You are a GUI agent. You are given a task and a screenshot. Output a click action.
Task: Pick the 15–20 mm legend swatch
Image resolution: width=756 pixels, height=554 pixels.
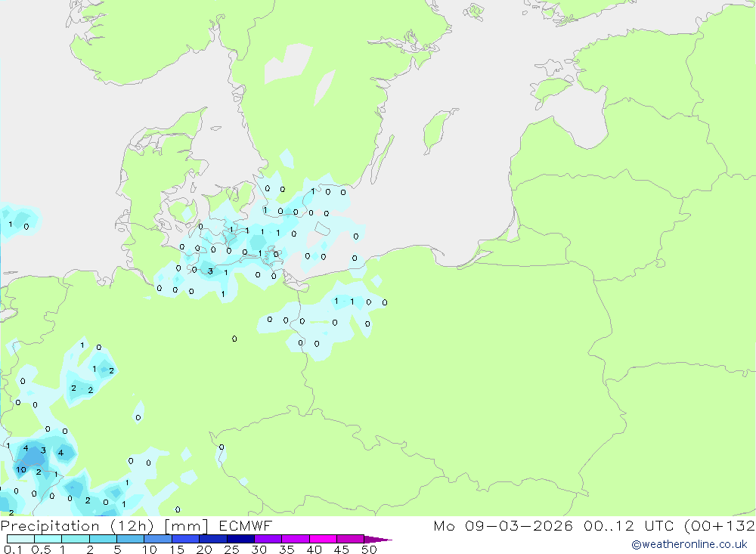coord(186,539)
